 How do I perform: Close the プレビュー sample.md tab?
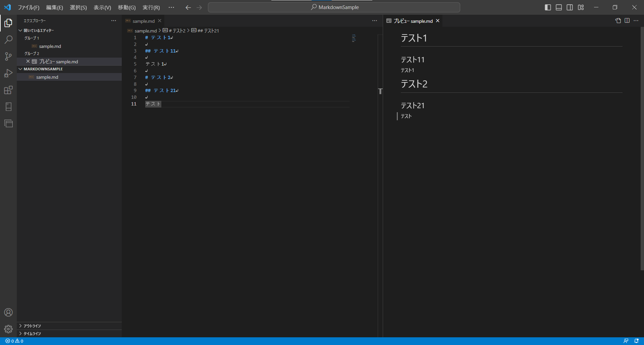(x=438, y=21)
